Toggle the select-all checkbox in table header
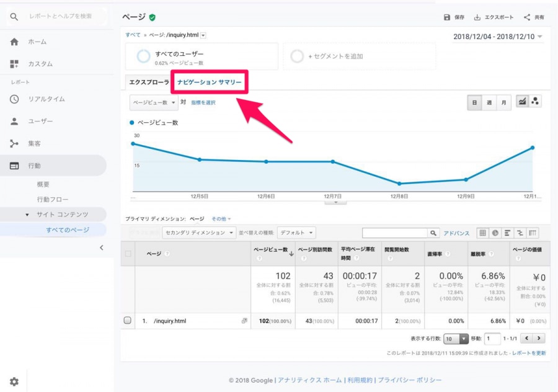The image size is (558, 392). pos(128,254)
